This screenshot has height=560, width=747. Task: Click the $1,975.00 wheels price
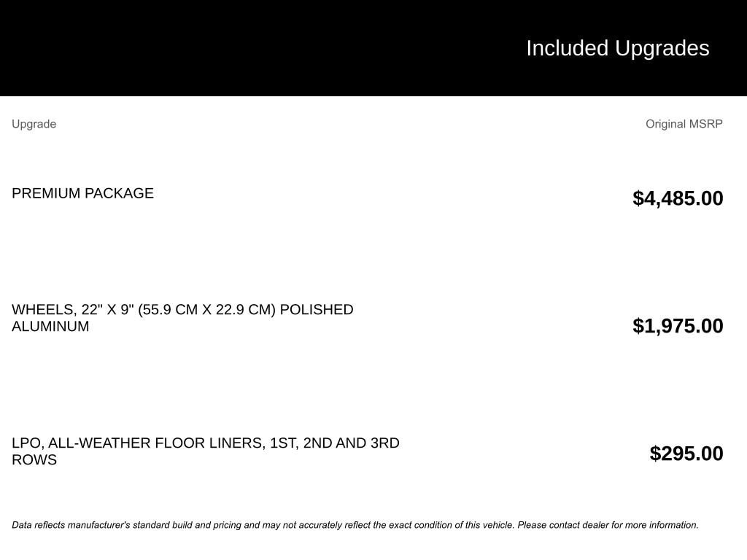678,326
